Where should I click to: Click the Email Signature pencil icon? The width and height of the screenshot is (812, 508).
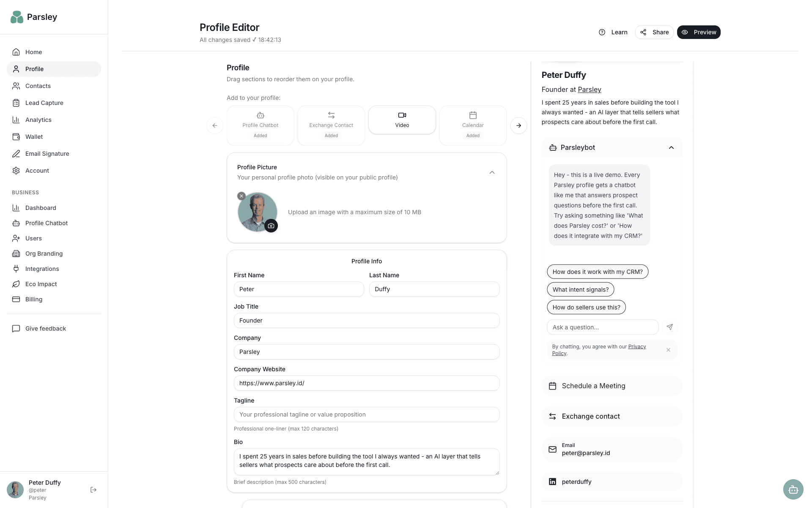[x=16, y=154]
